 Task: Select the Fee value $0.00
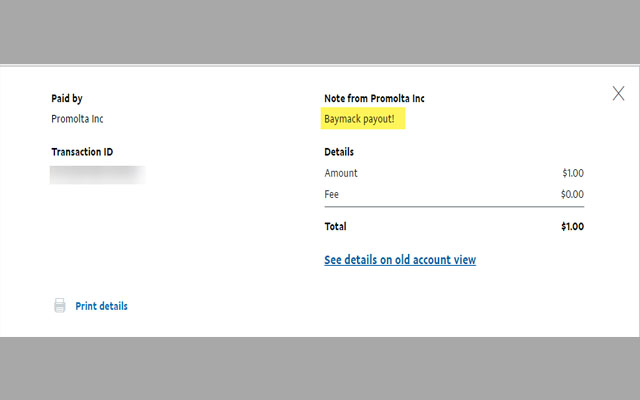tap(573, 194)
